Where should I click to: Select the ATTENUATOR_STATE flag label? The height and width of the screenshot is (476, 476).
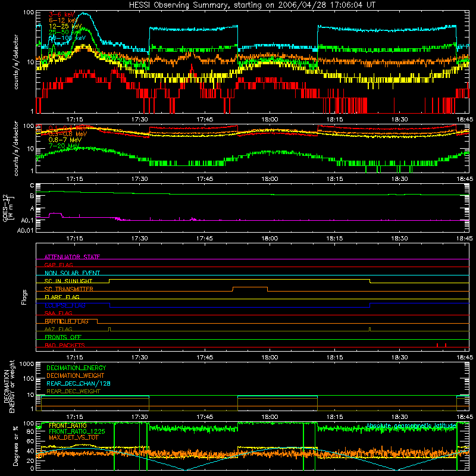tap(72, 257)
